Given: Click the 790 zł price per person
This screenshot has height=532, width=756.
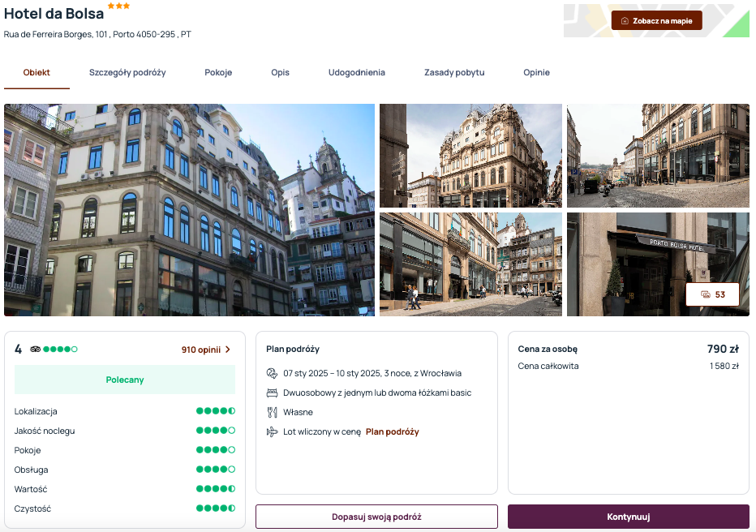Looking at the screenshot, I should coord(723,349).
